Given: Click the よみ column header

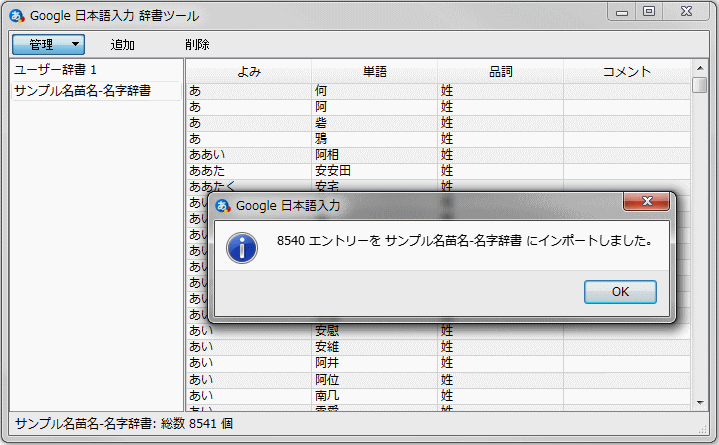Looking at the screenshot, I should (x=249, y=72).
